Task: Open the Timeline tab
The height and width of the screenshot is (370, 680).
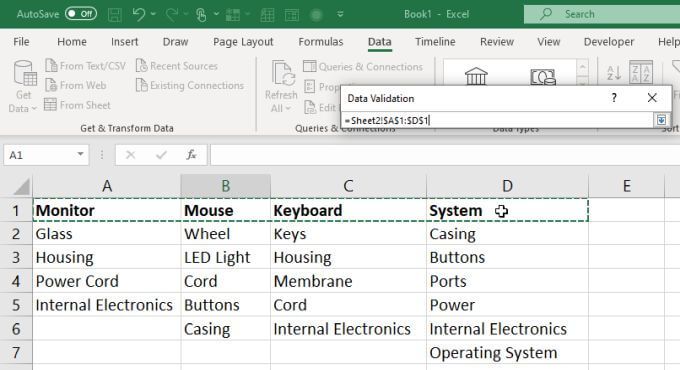Action: (x=435, y=42)
